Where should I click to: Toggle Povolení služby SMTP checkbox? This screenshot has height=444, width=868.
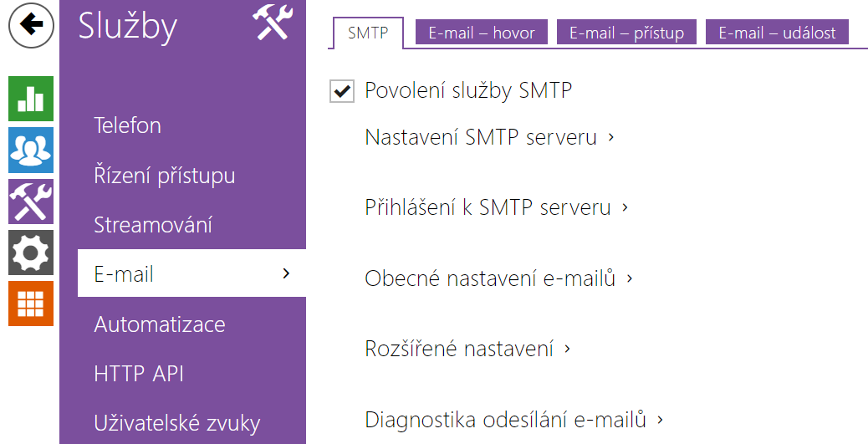(342, 91)
